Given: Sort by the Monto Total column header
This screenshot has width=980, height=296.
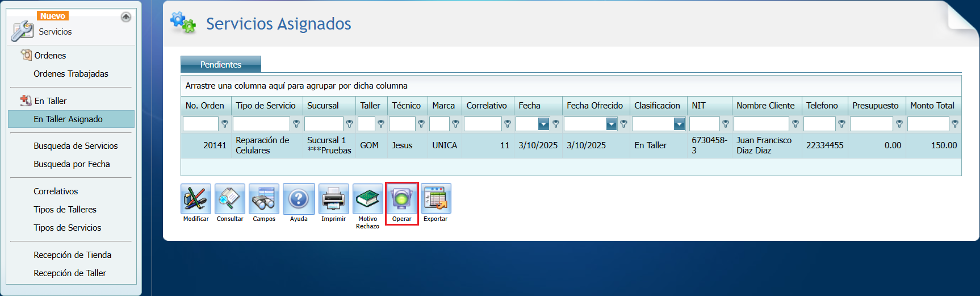Looking at the screenshot, I should (x=932, y=106).
